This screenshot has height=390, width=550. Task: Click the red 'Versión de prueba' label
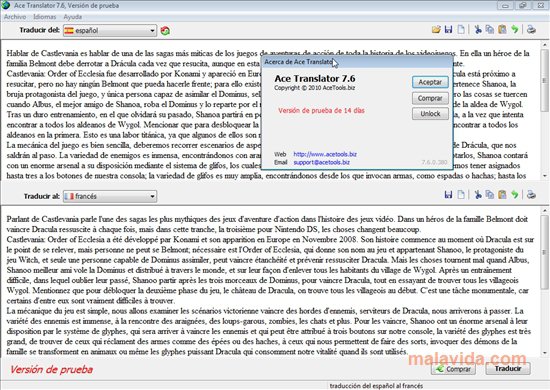click(x=51, y=369)
